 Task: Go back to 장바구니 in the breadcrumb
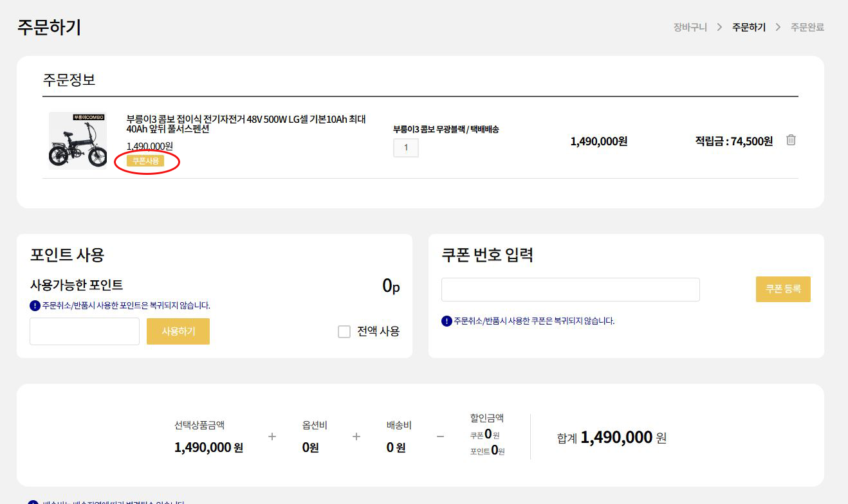[690, 27]
